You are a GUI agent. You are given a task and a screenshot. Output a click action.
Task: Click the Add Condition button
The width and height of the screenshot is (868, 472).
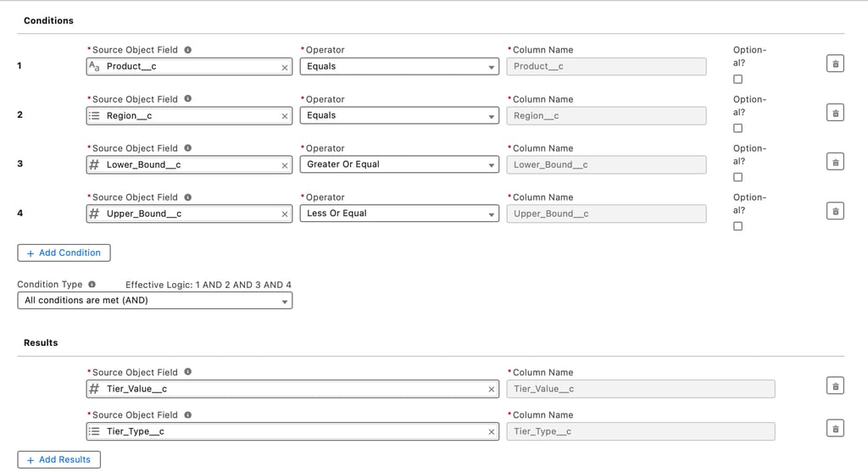(x=64, y=253)
